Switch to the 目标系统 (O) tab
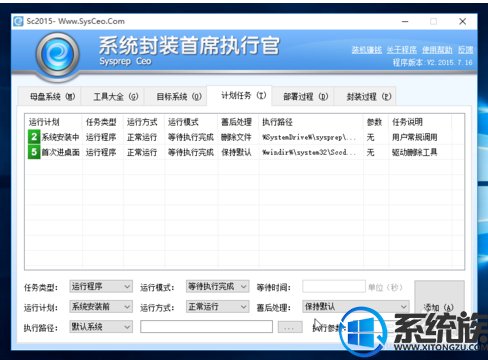 tap(176, 97)
